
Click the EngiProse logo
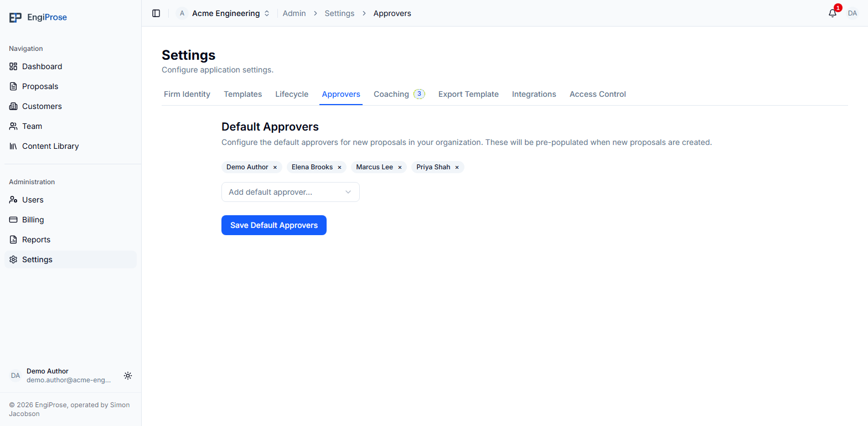click(38, 17)
